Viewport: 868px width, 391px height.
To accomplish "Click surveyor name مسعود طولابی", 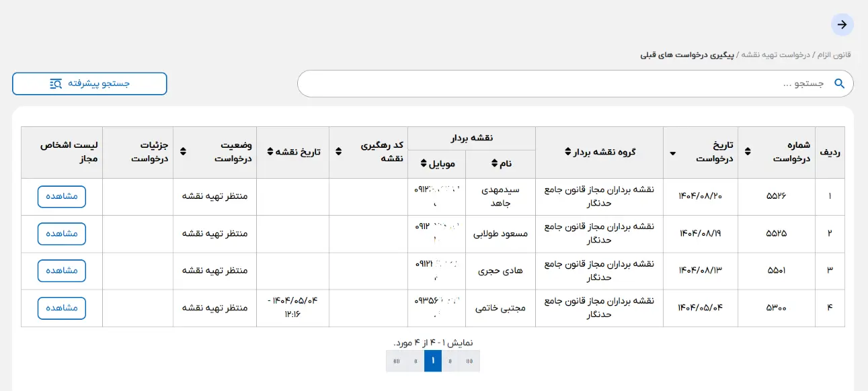I will pos(502,233).
